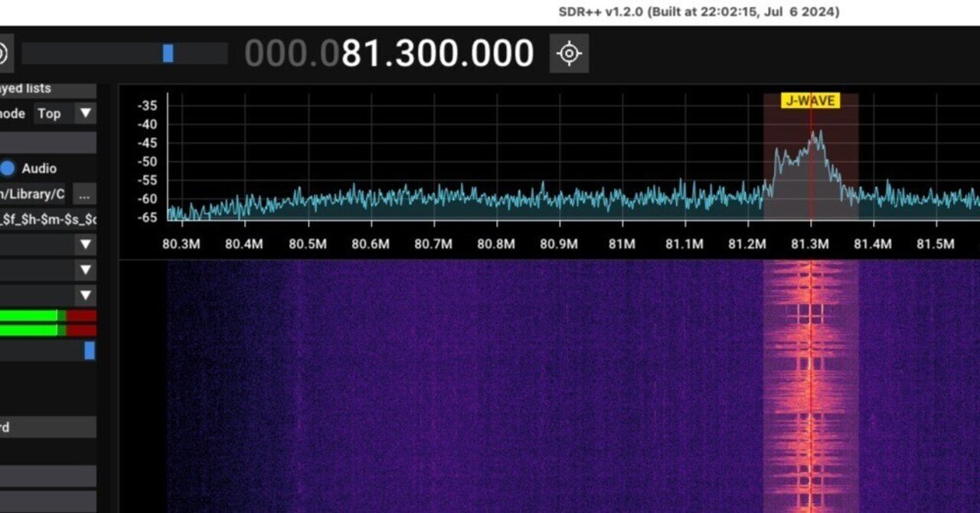Viewport: 980px width, 513px height.
Task: Open the Top mode dropdown
Action: pyautogui.click(x=65, y=113)
